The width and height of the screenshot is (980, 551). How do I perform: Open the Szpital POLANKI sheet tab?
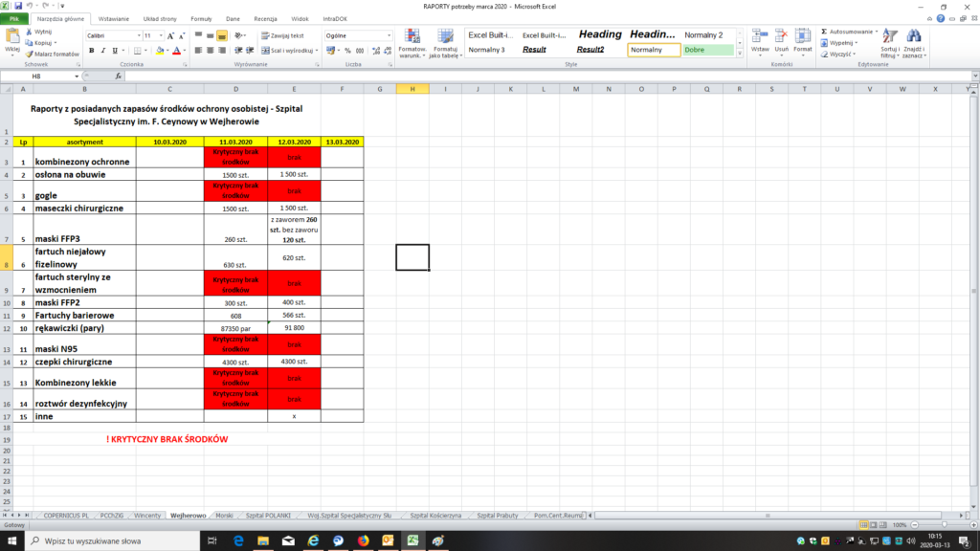pyautogui.click(x=268, y=515)
